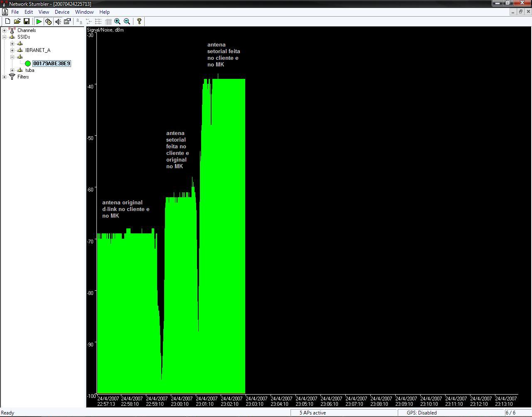Click the SSIDs network icon in the tree
The image size is (532, 417).
click(12, 37)
